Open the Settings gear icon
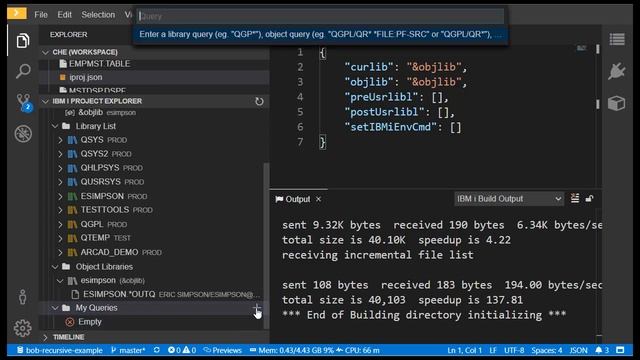The height and width of the screenshot is (360, 640). 22,328
